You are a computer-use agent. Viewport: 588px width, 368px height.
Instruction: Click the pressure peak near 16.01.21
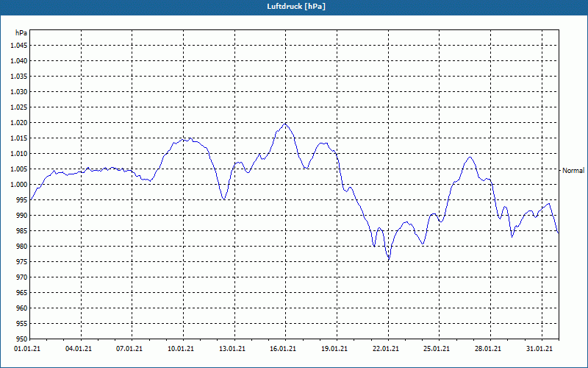coord(285,124)
